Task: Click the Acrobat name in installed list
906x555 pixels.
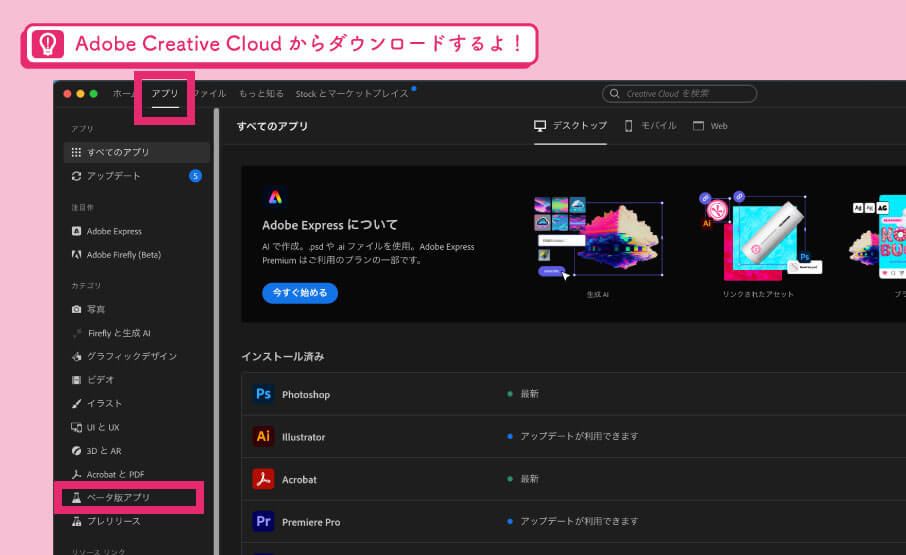Action: click(x=299, y=480)
